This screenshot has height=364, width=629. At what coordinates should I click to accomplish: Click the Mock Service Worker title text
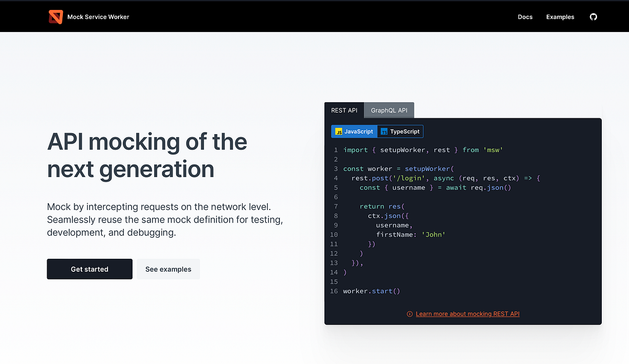(x=98, y=17)
